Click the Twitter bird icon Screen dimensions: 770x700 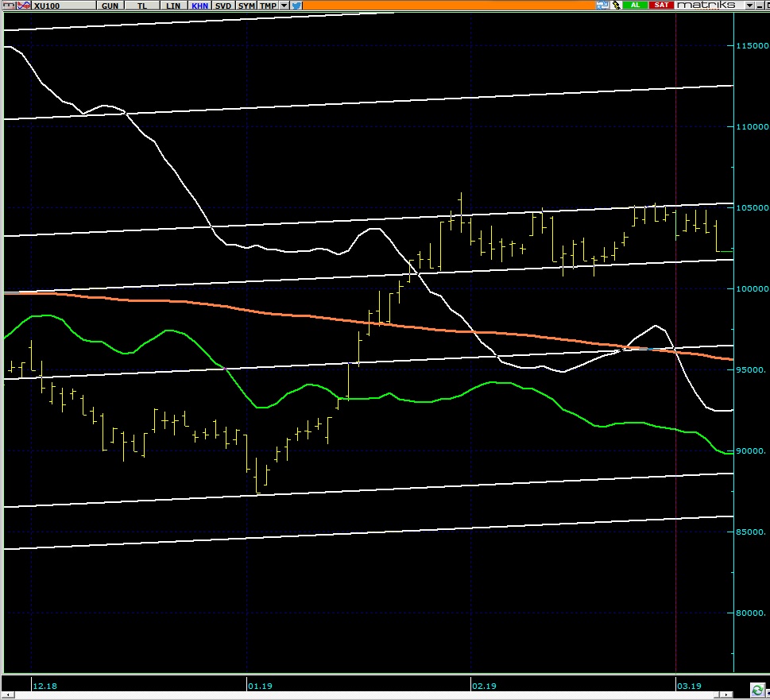coord(296,6)
